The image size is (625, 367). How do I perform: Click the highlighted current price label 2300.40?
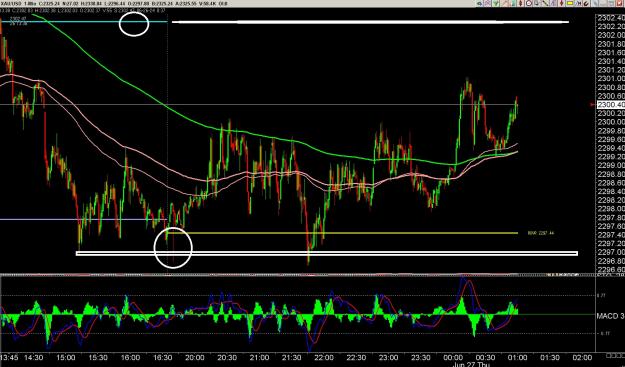[610, 104]
